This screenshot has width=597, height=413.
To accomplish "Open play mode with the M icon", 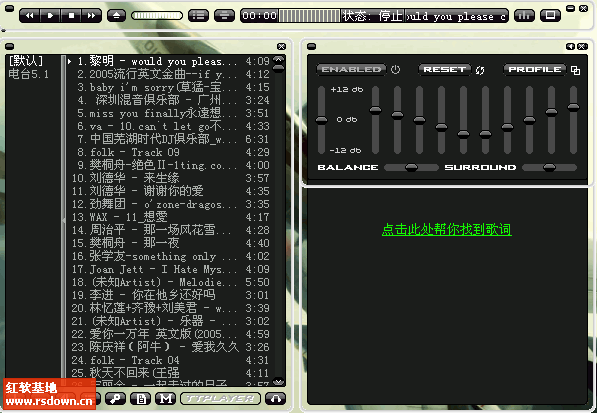I will 166,399.
